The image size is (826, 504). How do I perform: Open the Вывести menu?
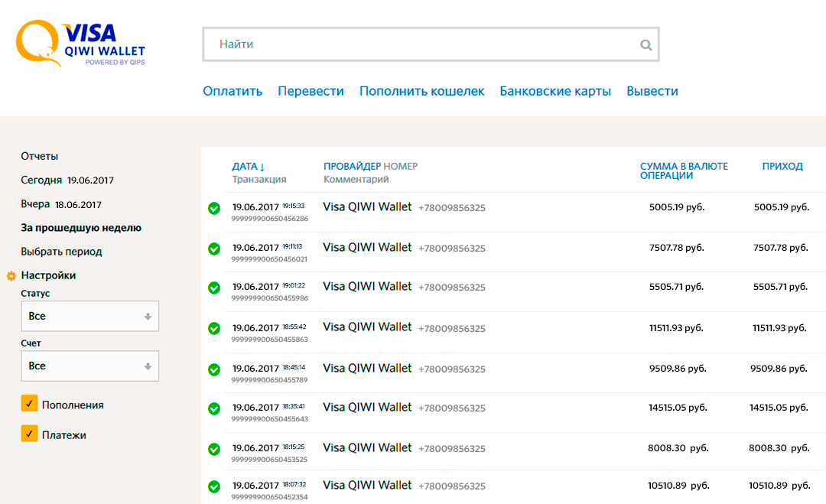pyautogui.click(x=652, y=91)
